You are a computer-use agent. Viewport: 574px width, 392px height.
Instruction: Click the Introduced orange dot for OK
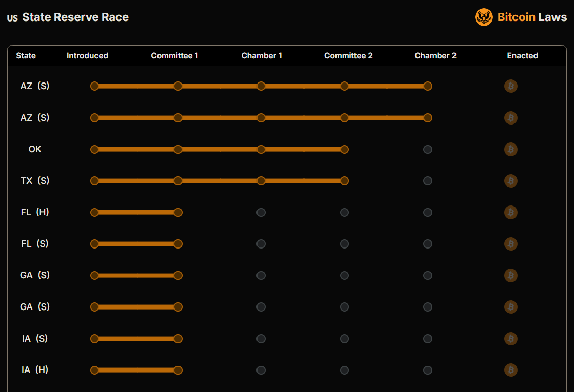click(94, 149)
